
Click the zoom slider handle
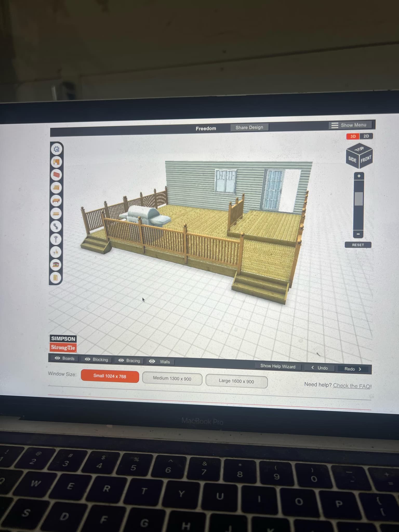(x=358, y=199)
